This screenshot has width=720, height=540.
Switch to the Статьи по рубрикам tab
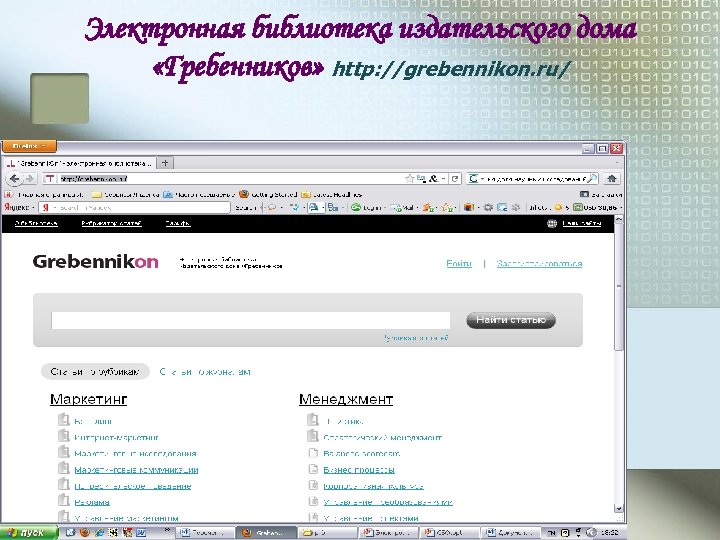point(95,371)
